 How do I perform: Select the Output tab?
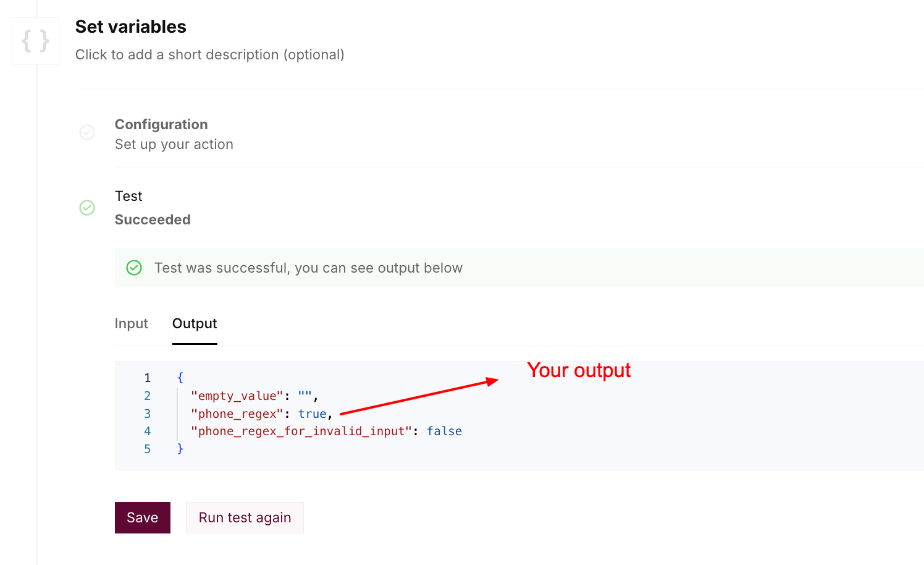coord(195,323)
